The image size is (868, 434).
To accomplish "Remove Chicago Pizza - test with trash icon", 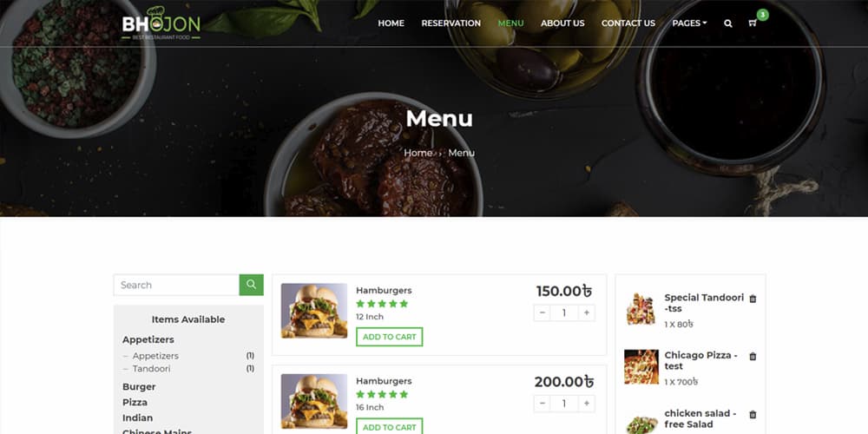I will (x=753, y=357).
